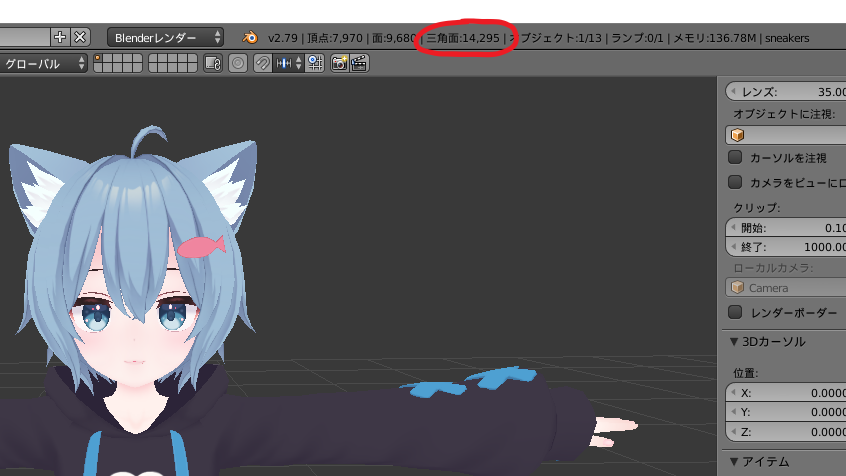Enable the カメラをビューにロック checkbox
Viewport: 846px width, 476px height.
coord(735,182)
